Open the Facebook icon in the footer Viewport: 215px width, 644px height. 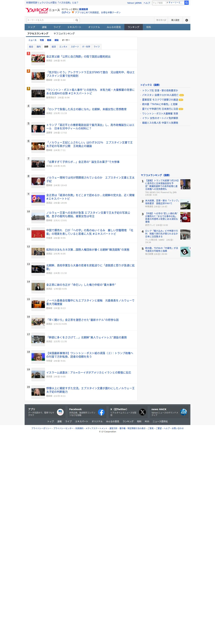101,412
